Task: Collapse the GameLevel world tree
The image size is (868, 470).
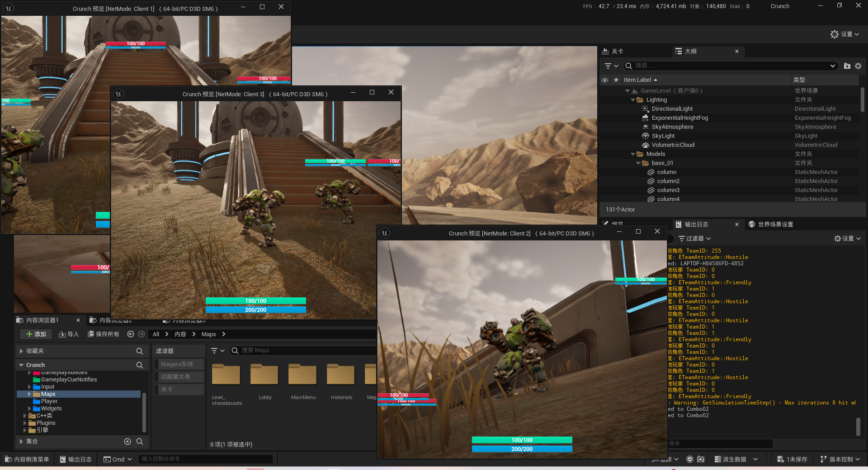Action: coord(627,91)
